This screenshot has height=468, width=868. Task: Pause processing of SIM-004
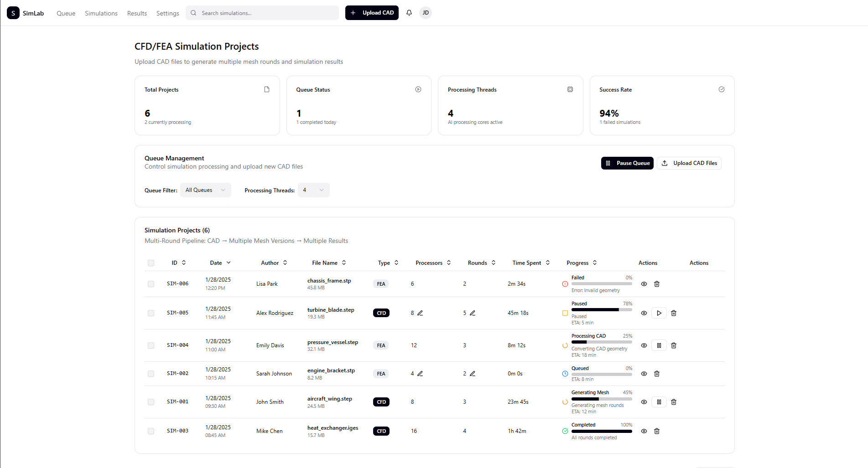[659, 345]
